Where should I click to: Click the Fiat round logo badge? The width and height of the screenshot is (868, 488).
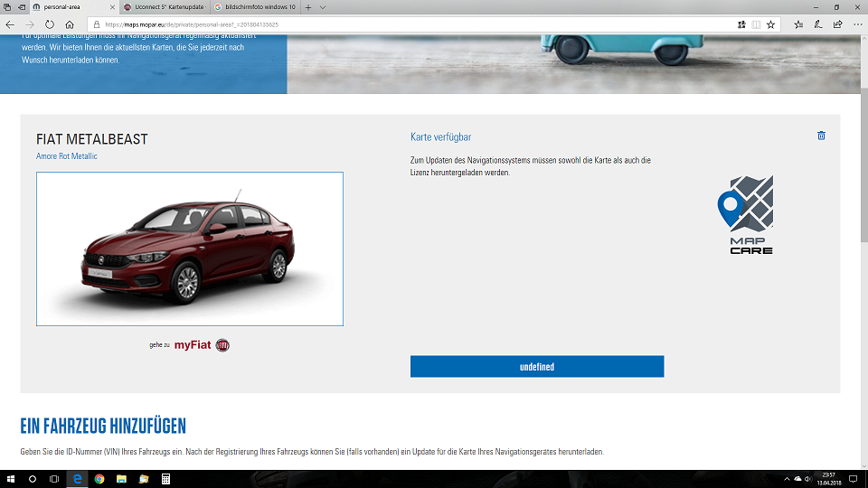click(222, 345)
